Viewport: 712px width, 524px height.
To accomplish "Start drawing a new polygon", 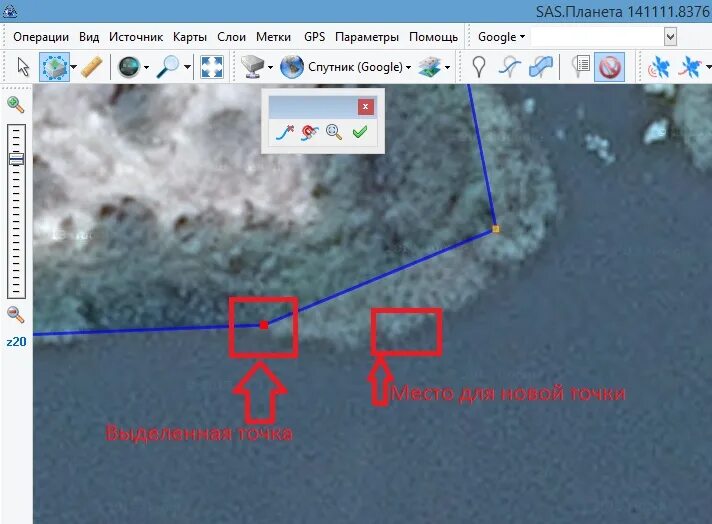I will coord(541,67).
